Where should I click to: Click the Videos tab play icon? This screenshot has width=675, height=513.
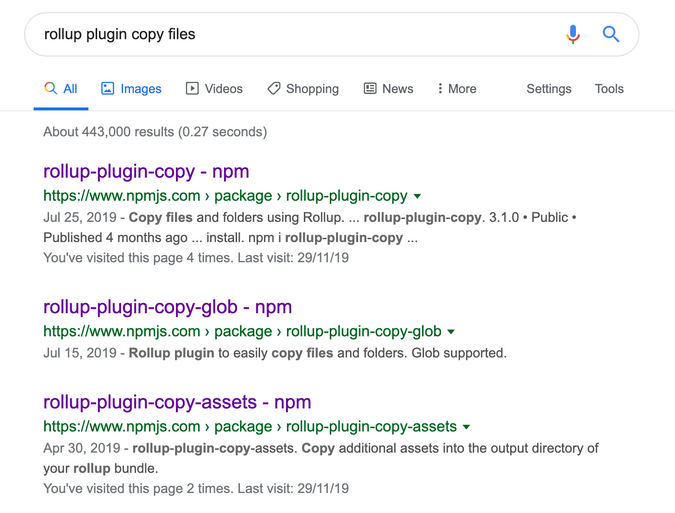[192, 89]
